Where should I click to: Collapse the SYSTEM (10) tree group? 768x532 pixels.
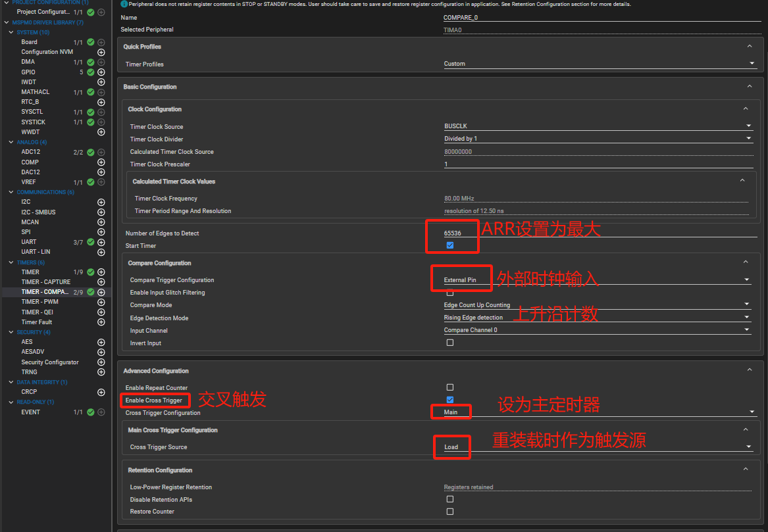coord(11,32)
